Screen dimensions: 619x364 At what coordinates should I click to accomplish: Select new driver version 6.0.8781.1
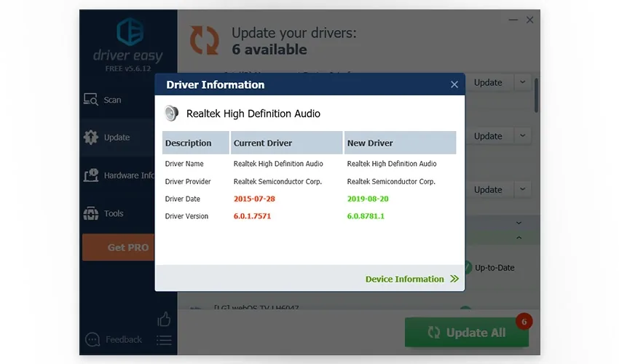366,216
